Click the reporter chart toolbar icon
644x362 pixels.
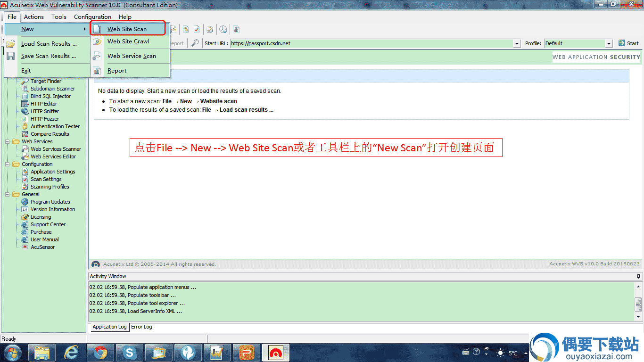236,29
